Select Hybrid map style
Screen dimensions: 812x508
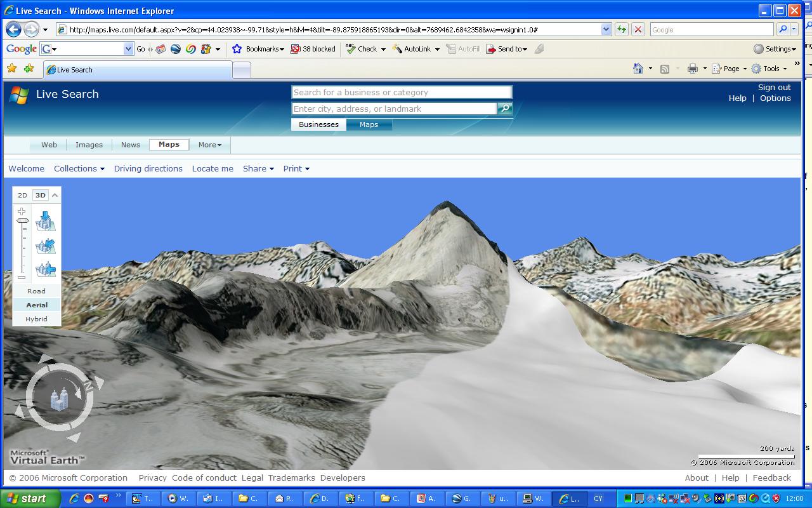(x=36, y=319)
